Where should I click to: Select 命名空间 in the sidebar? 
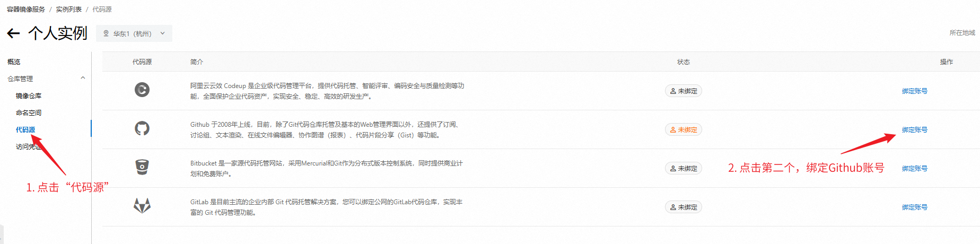pyautogui.click(x=29, y=113)
